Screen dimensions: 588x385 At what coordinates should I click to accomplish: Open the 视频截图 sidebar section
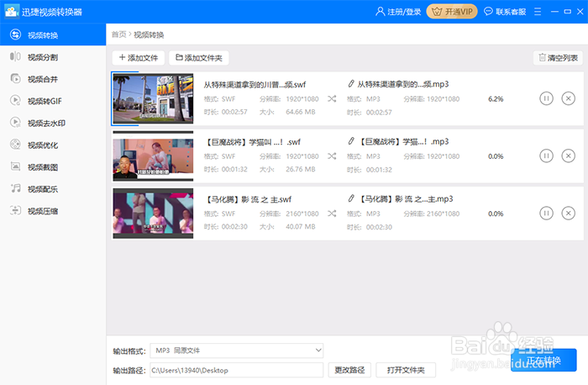coord(53,167)
